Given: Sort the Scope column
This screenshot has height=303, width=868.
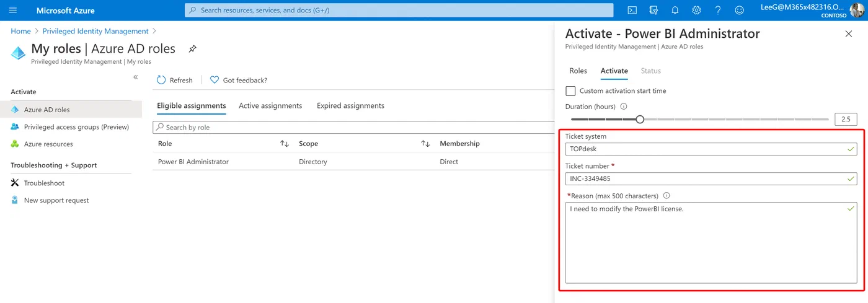Looking at the screenshot, I should click(425, 144).
